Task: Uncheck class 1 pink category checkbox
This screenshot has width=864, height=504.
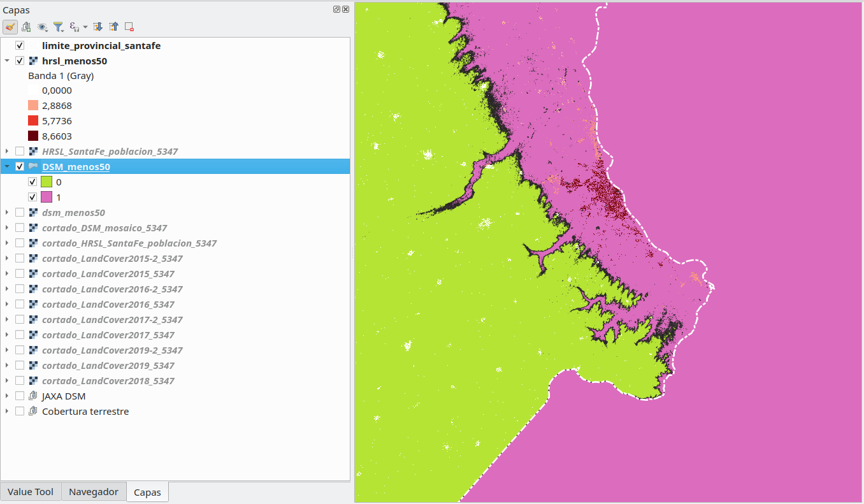Action: tap(32, 198)
